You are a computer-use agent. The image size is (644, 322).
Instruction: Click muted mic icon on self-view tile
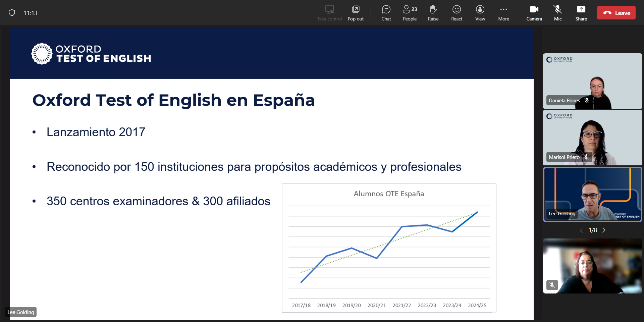[x=552, y=285]
